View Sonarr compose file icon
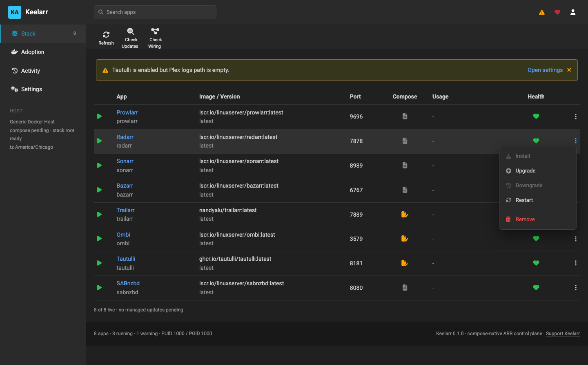The height and width of the screenshot is (365, 588). [x=405, y=166]
